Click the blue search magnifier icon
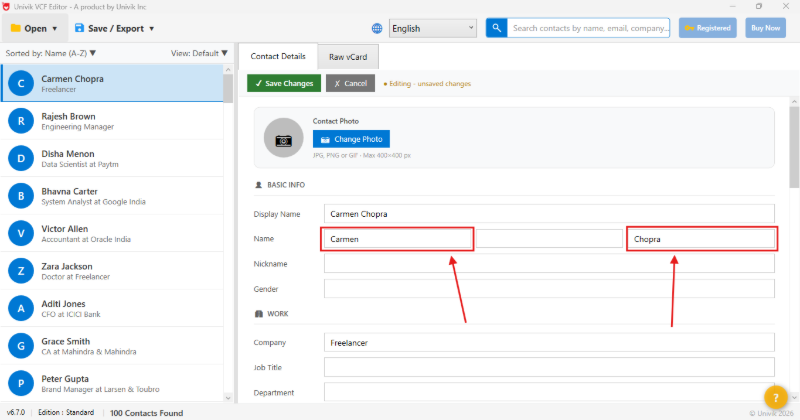The image size is (800, 420). pos(496,28)
